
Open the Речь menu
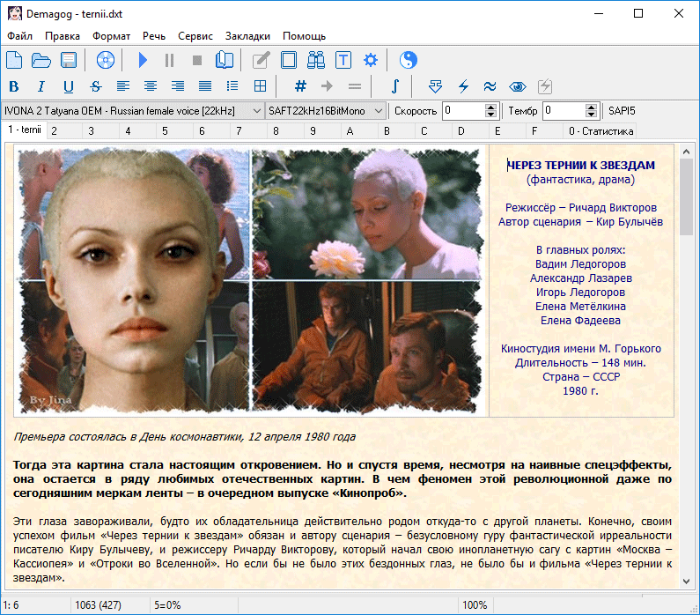coord(154,36)
